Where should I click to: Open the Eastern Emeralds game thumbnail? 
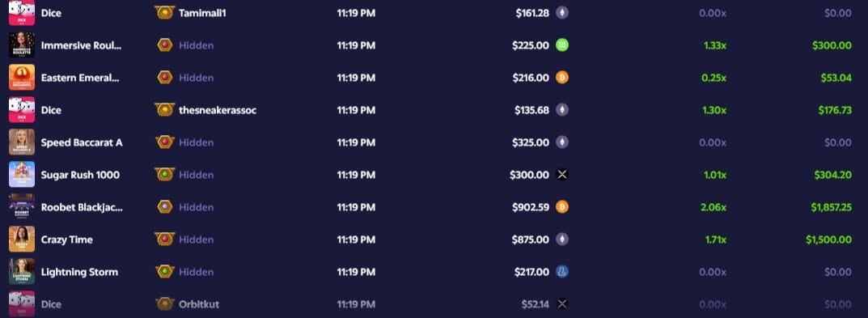click(22, 77)
